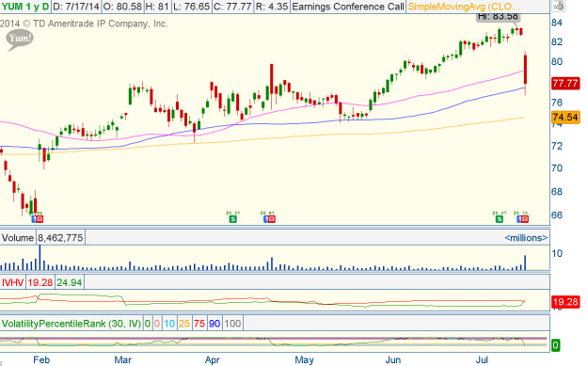This screenshot has height=366, width=588.
Task: Click the red 19.28 value beside IVHV
Action: coord(40,282)
